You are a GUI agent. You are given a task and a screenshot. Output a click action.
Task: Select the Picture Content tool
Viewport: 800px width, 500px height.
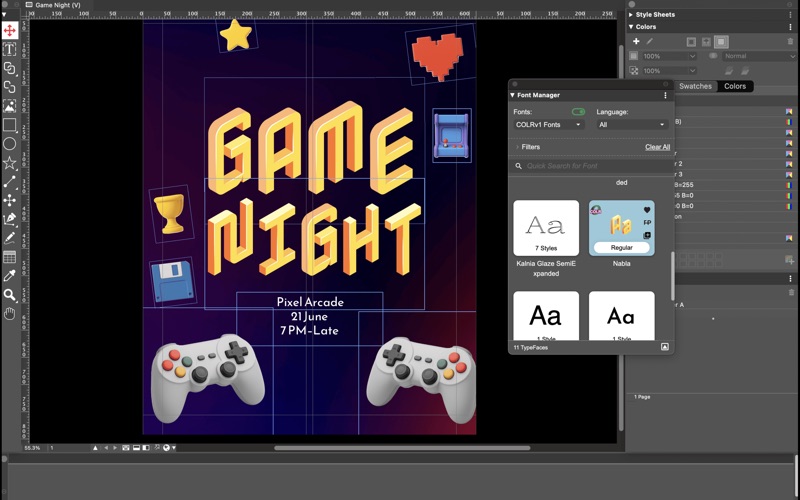10,106
